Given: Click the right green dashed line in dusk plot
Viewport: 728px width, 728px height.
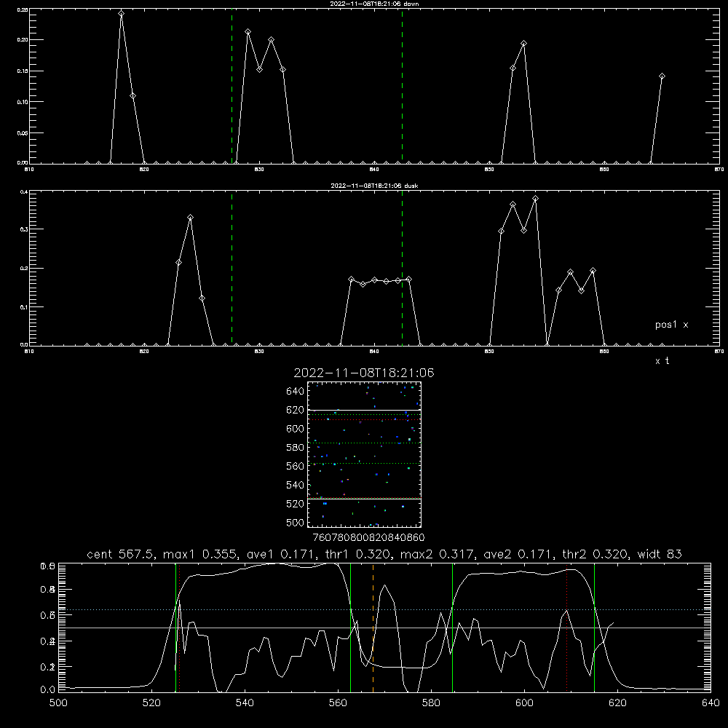Looking at the screenshot, I should 402,268.
